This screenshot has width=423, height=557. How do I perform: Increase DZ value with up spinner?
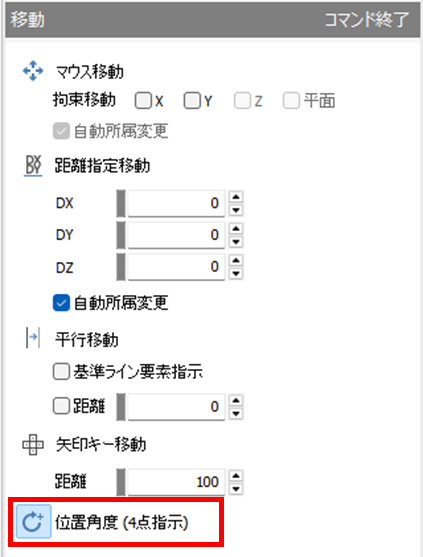click(x=236, y=260)
